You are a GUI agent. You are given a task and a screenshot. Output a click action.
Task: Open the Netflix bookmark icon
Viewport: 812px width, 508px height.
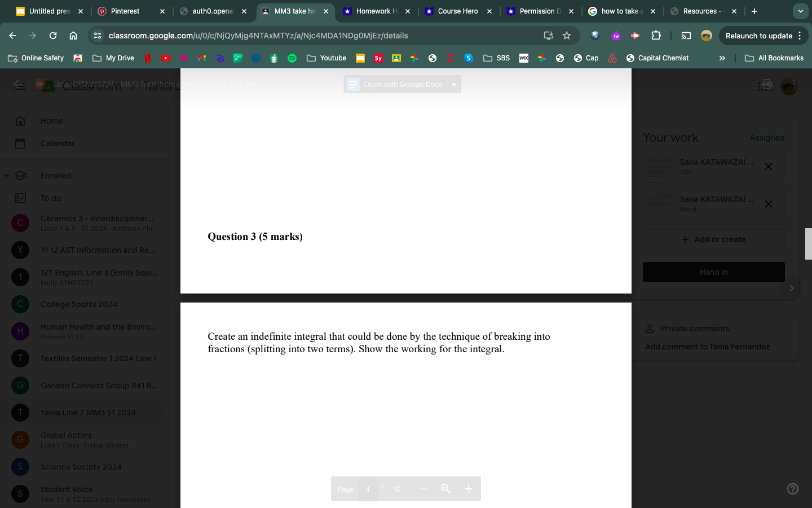point(148,58)
